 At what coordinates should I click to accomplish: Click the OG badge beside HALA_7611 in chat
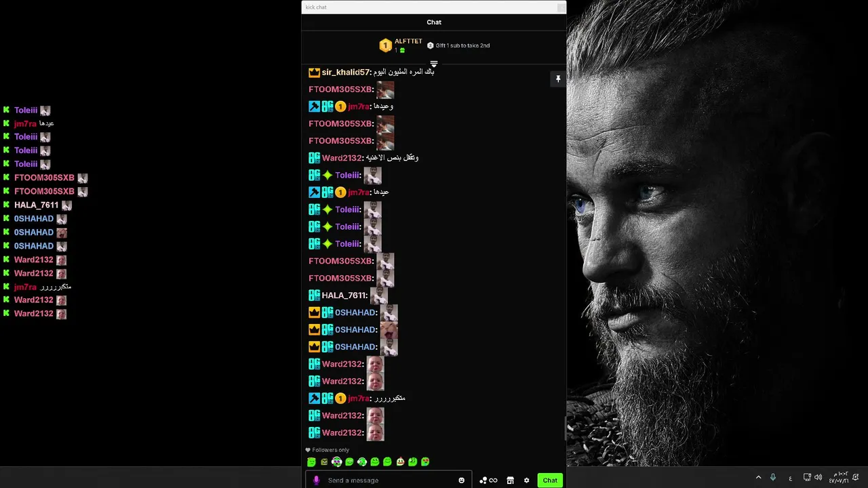[314, 295]
